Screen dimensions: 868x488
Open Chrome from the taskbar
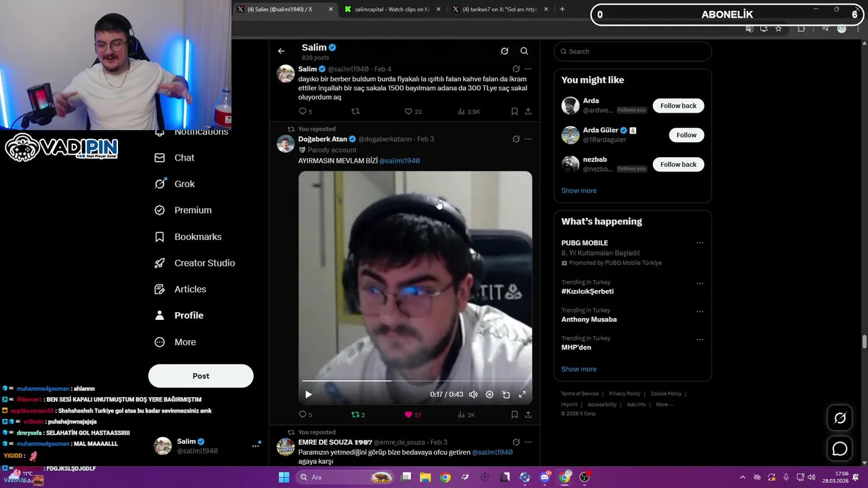tap(445, 477)
